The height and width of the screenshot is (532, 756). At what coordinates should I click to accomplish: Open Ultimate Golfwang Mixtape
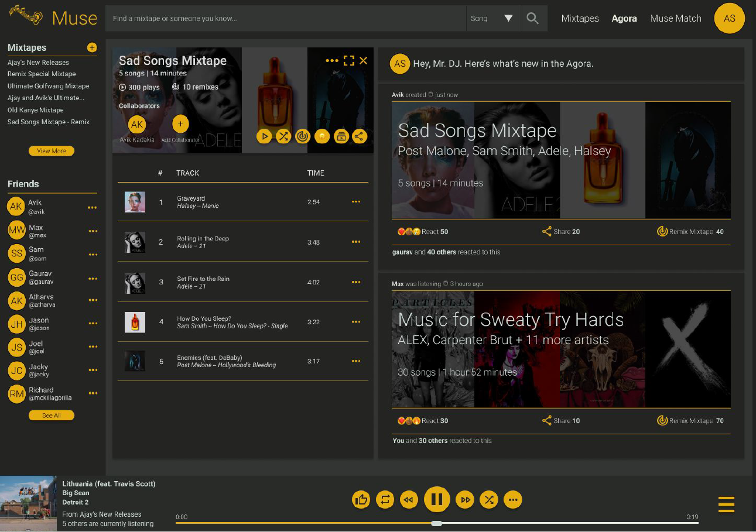49,86
